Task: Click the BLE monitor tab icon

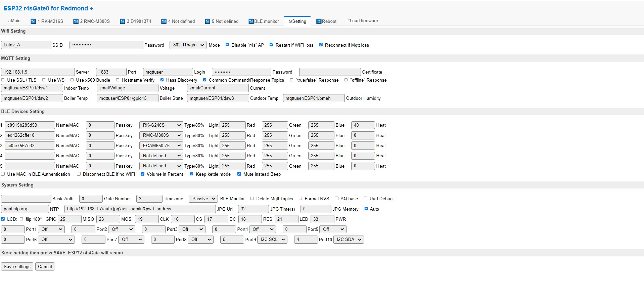Action: [251, 21]
